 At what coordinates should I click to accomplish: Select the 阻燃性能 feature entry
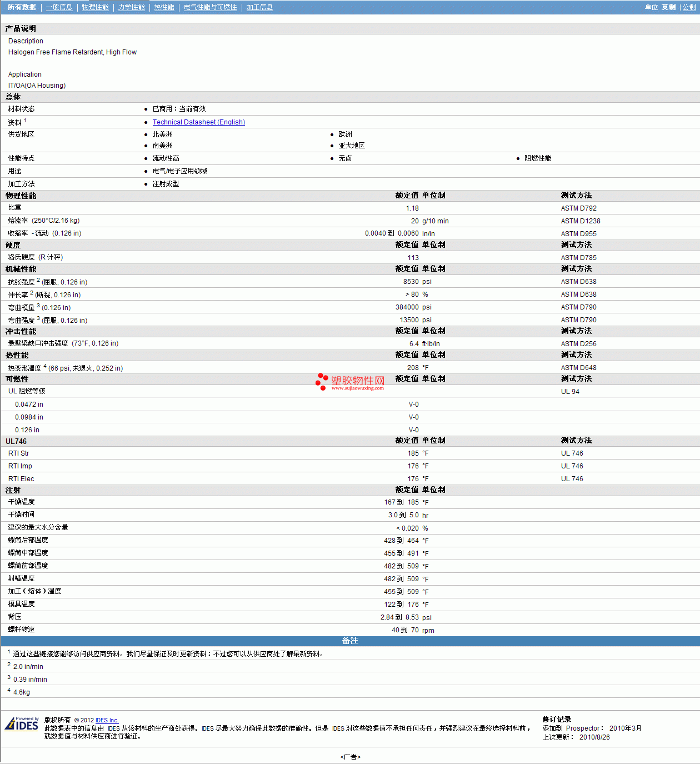[538, 158]
